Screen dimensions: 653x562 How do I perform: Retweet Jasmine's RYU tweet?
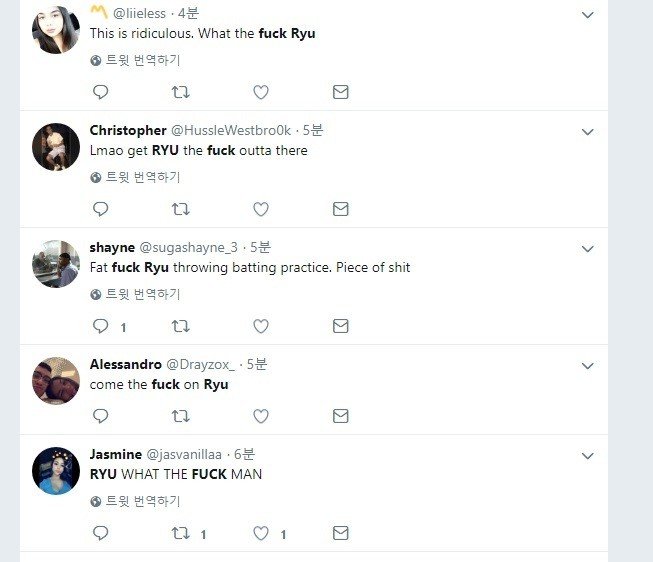180,534
